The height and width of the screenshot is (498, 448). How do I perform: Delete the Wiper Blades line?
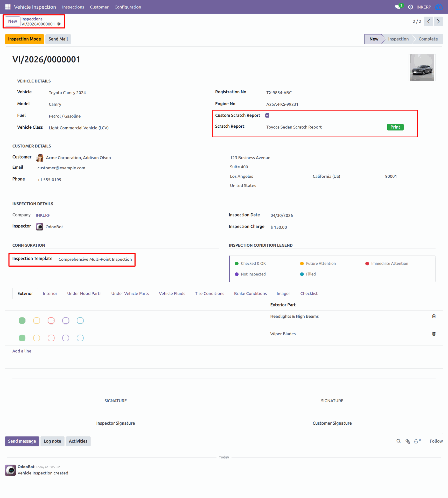click(434, 334)
